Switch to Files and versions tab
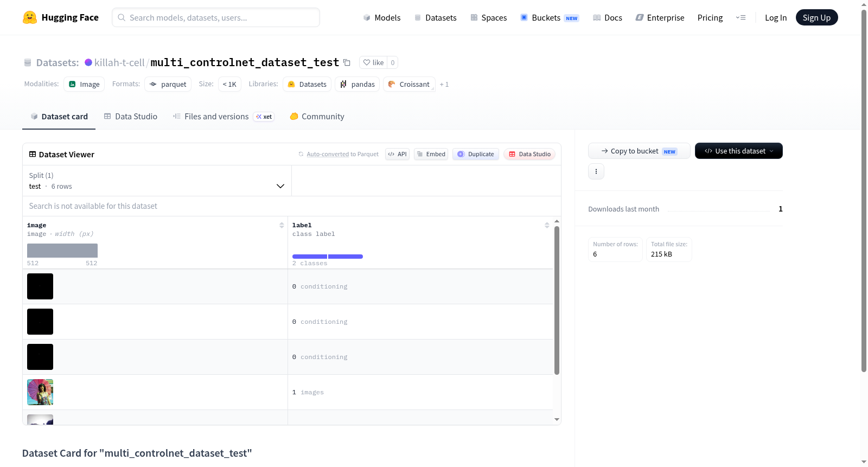 coord(223,116)
